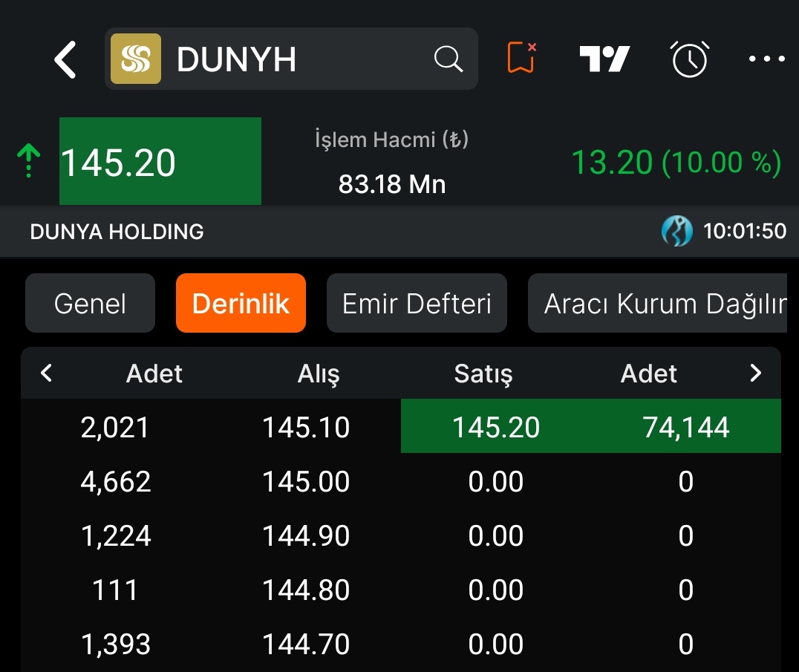Switch to the Genel tab
Image resolution: width=799 pixels, height=672 pixels.
(x=90, y=303)
